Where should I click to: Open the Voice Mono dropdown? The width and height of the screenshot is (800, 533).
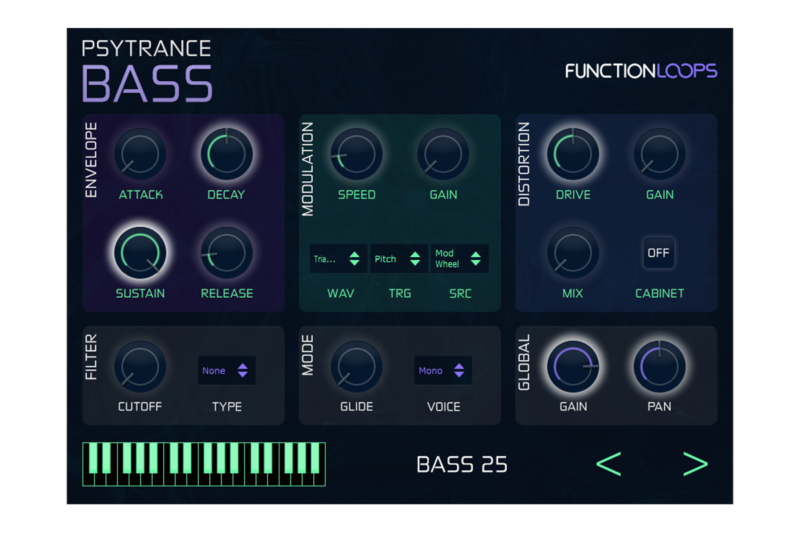443,371
